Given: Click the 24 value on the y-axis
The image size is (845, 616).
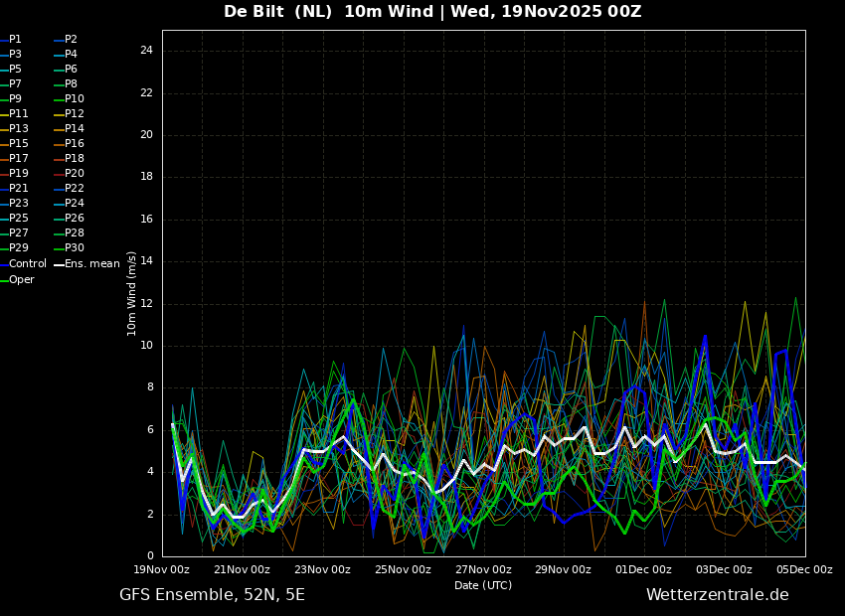Looking at the screenshot, I should pos(146,51).
